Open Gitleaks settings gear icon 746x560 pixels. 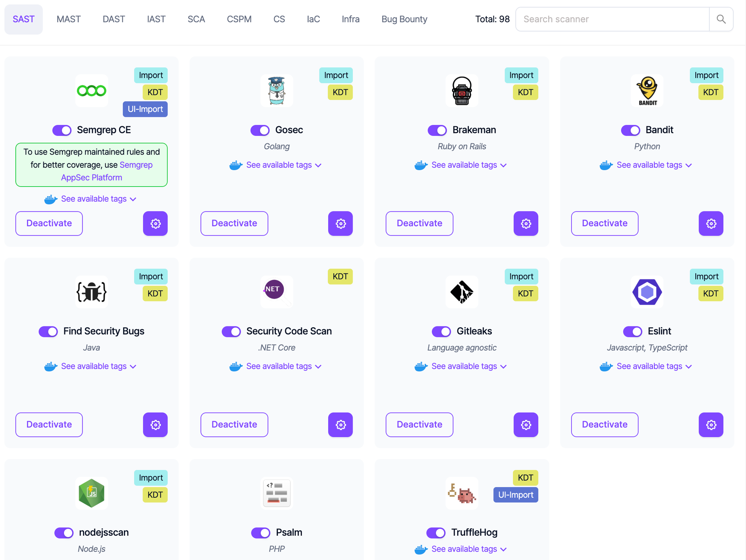(x=526, y=424)
